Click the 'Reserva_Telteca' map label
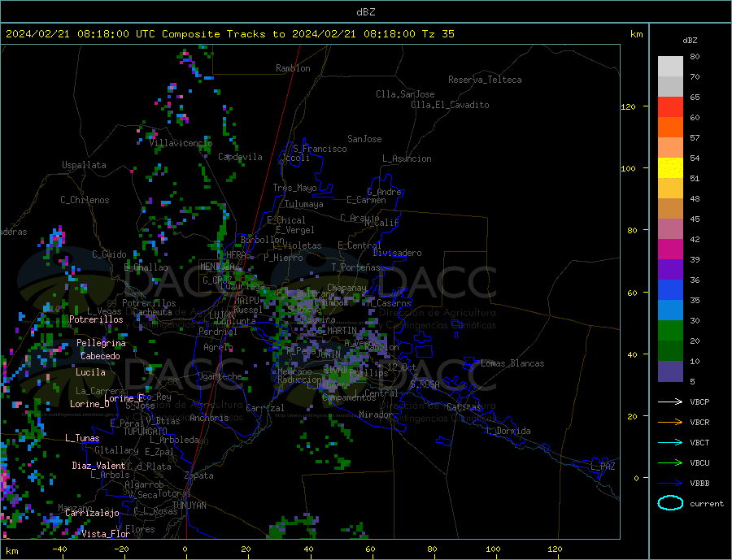The width and height of the screenshot is (732, 560). point(485,80)
